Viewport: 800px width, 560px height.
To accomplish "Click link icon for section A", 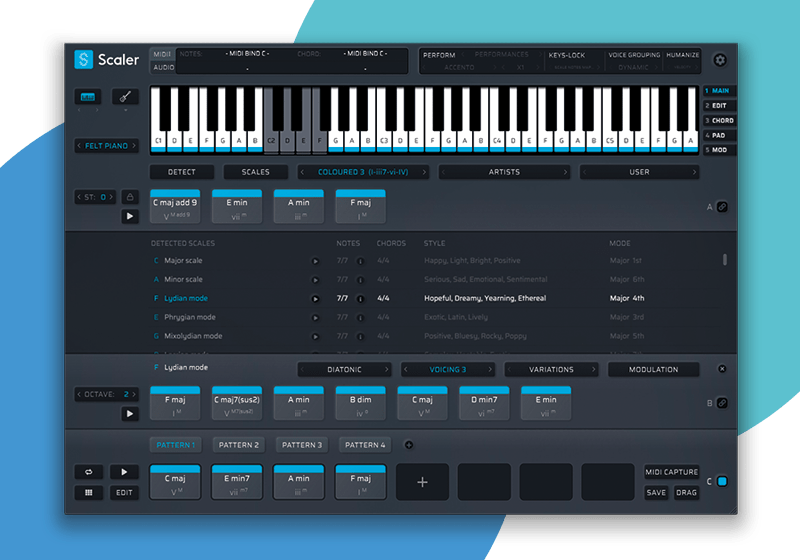I will 722,207.
